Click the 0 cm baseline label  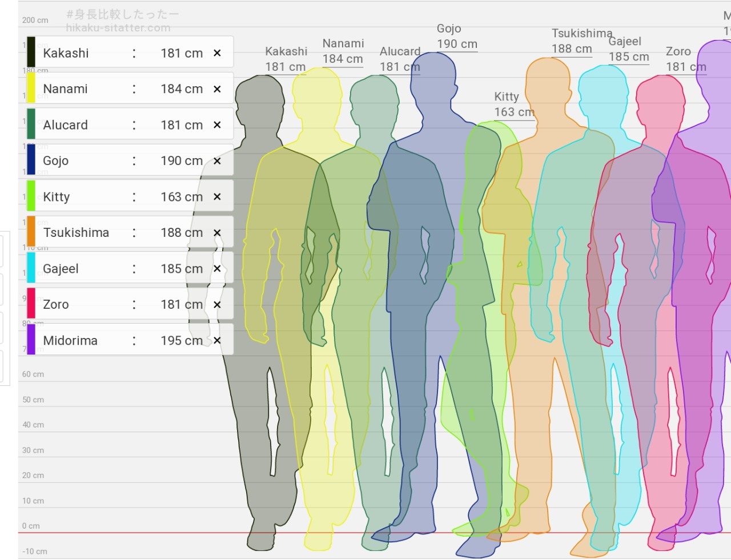(31, 526)
